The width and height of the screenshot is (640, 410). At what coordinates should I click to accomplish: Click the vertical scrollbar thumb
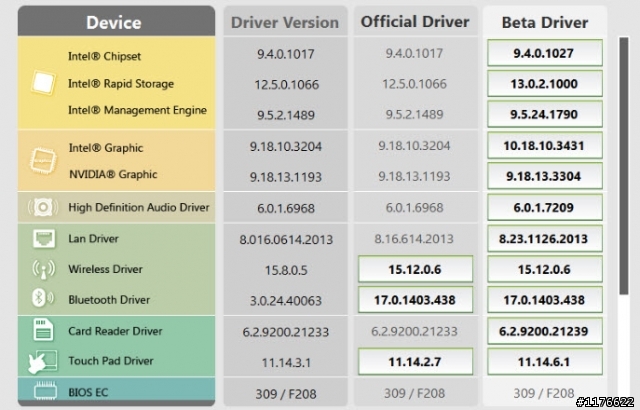click(624, 166)
